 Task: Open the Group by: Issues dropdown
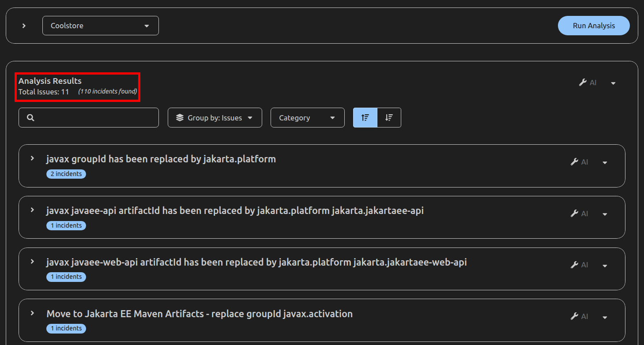[215, 118]
